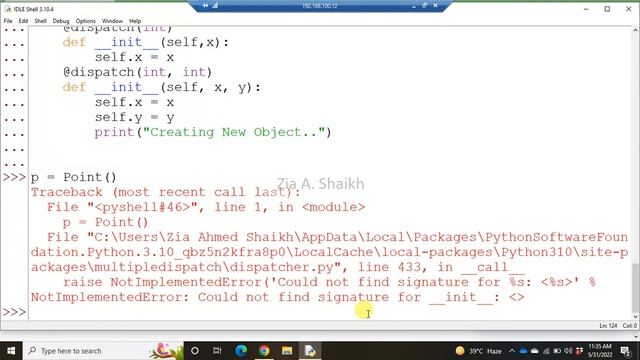Viewport: 640px width, 360px height.
Task: Maximize the IDLE Shell window
Action: [607, 9]
